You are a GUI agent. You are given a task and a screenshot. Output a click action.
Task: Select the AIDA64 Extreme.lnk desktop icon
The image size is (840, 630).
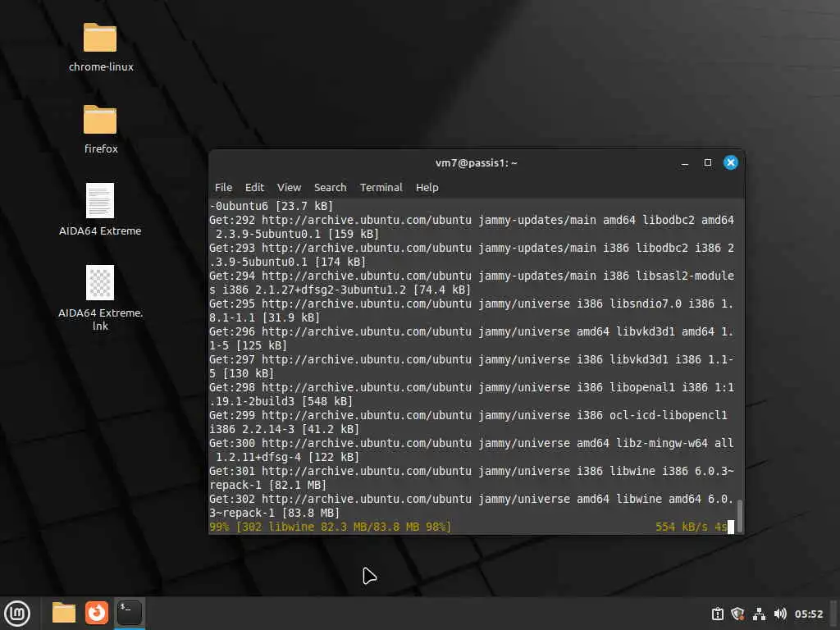pos(100,283)
